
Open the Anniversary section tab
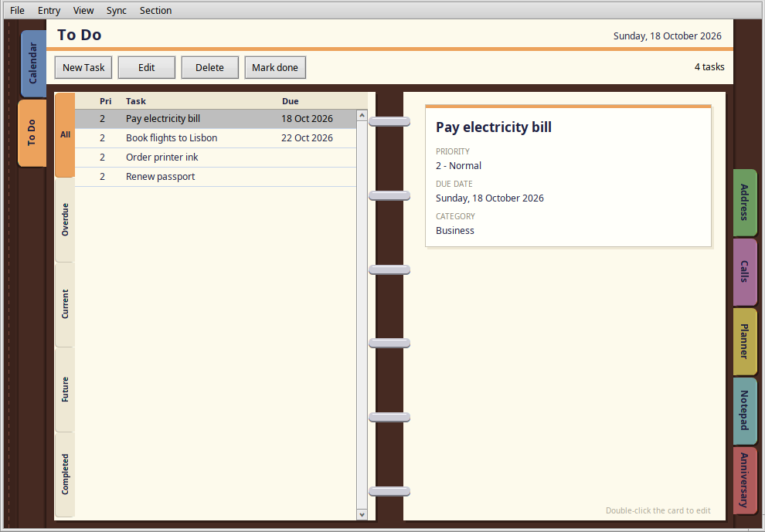click(744, 480)
